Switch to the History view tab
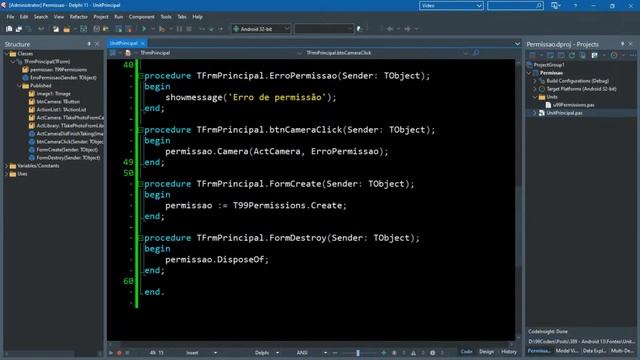640x360 pixels. 509,351
